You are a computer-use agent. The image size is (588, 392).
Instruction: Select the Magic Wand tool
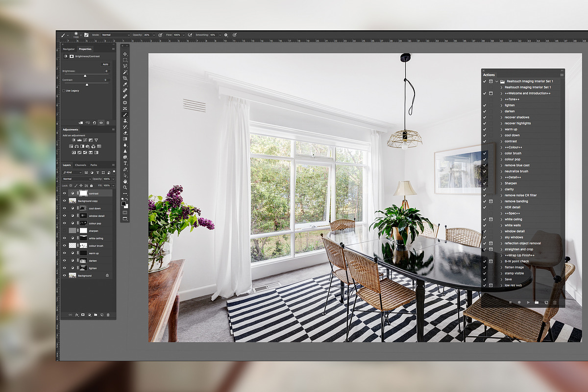tap(125, 72)
